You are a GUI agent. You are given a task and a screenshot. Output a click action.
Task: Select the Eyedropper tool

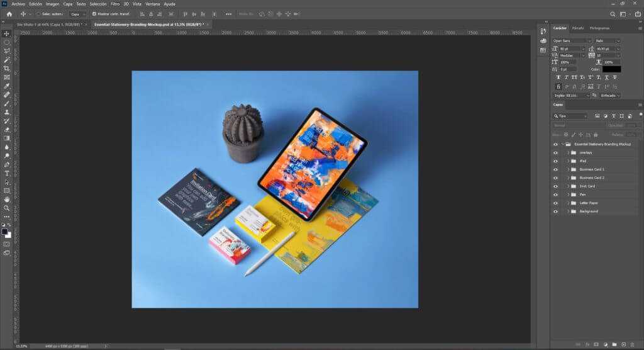click(x=7, y=86)
